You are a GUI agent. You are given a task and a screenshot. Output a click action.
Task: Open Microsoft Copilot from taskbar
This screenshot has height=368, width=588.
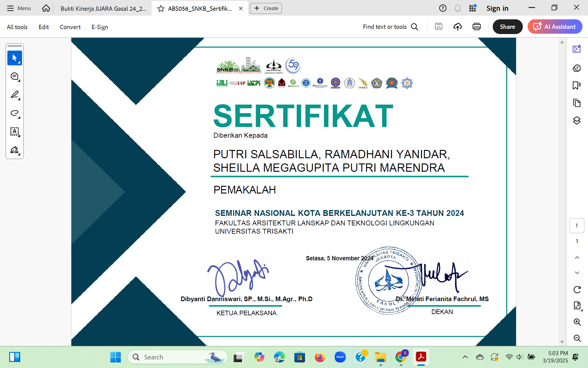[259, 357]
